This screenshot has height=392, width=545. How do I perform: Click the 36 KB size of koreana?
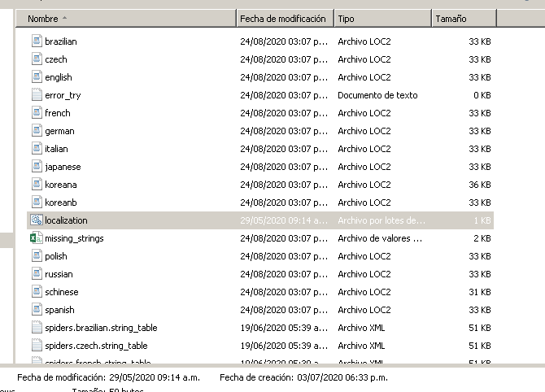[x=480, y=185]
